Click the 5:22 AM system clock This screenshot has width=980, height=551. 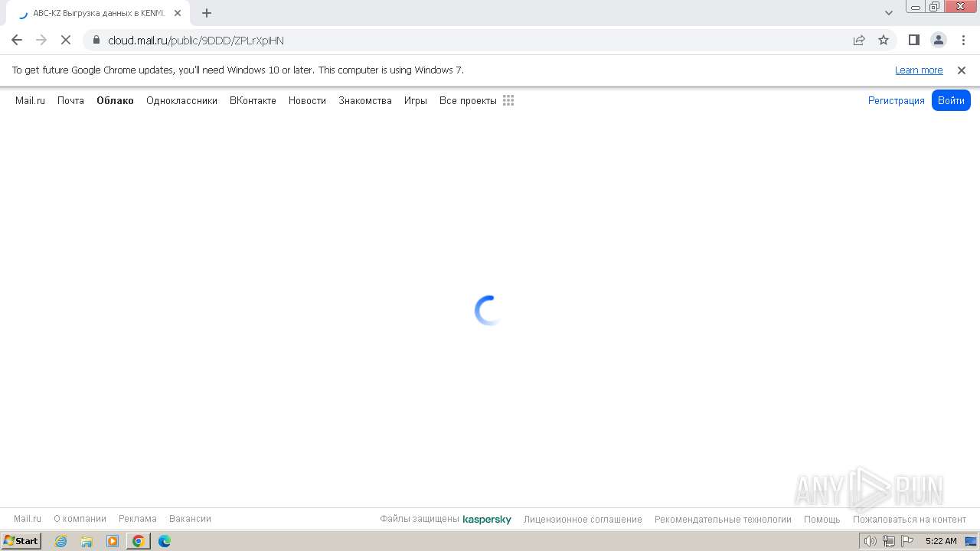point(941,541)
